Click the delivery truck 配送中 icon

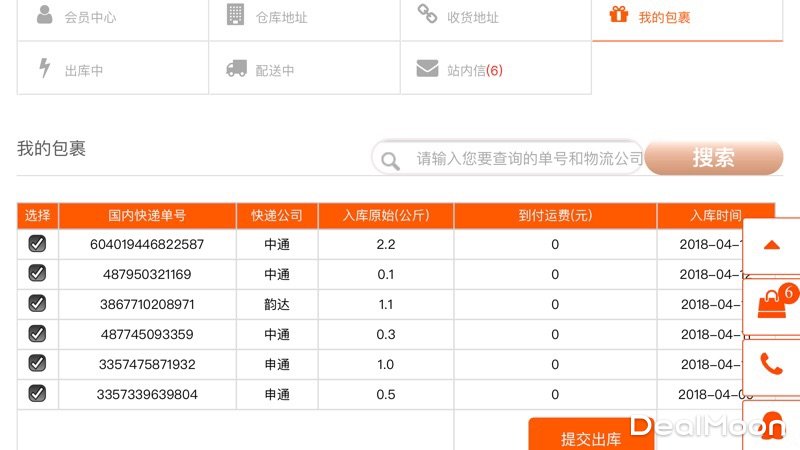(236, 69)
